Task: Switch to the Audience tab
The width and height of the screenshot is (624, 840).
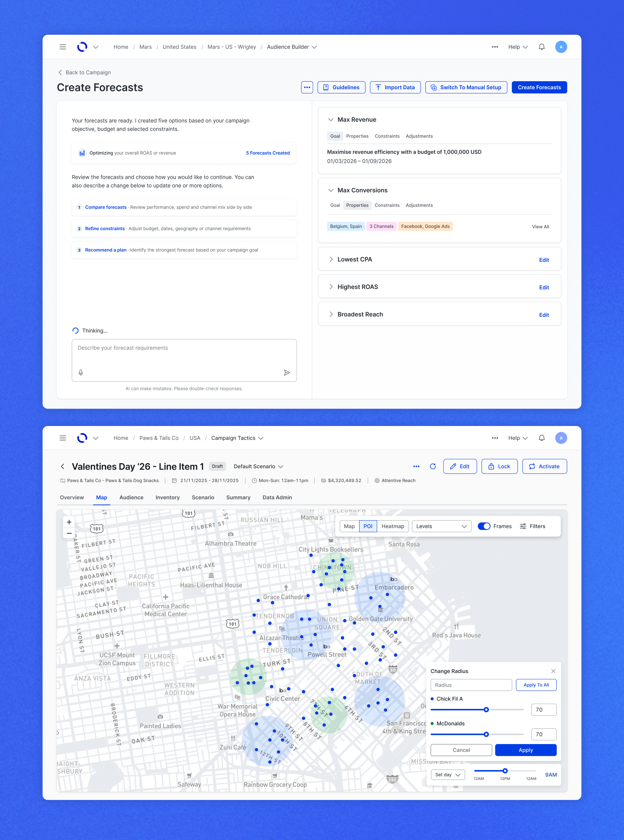Action: (x=132, y=497)
